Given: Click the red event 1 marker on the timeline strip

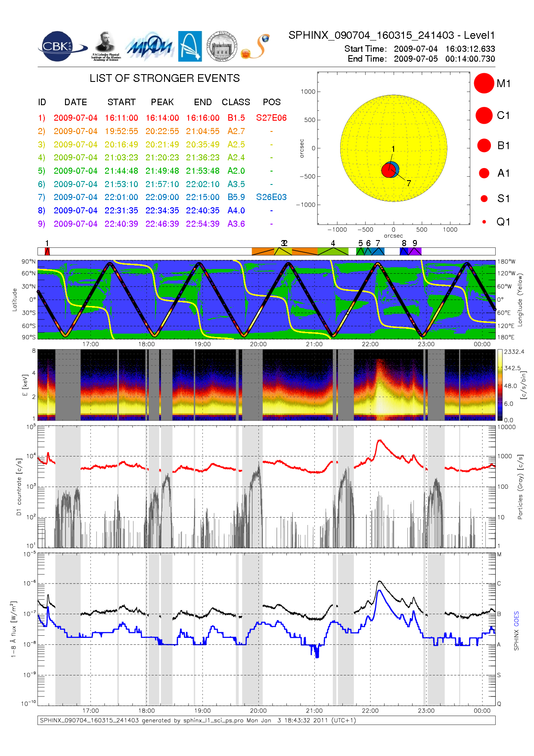Looking at the screenshot, I should click(x=47, y=252).
